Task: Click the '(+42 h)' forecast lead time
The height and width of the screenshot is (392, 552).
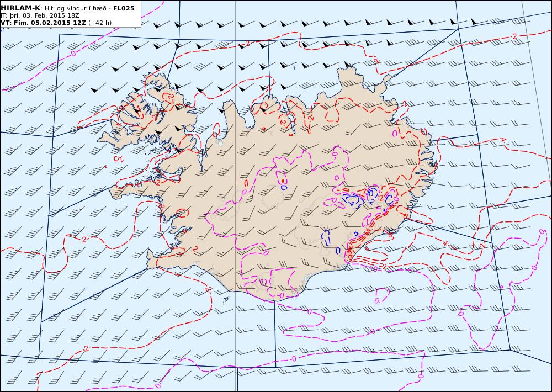Action: coord(100,23)
